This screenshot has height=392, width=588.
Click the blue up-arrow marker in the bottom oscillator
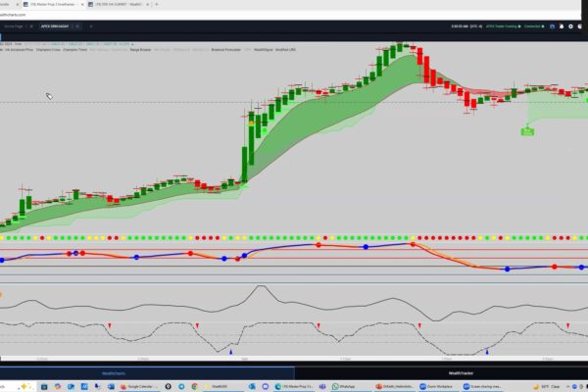230,350
